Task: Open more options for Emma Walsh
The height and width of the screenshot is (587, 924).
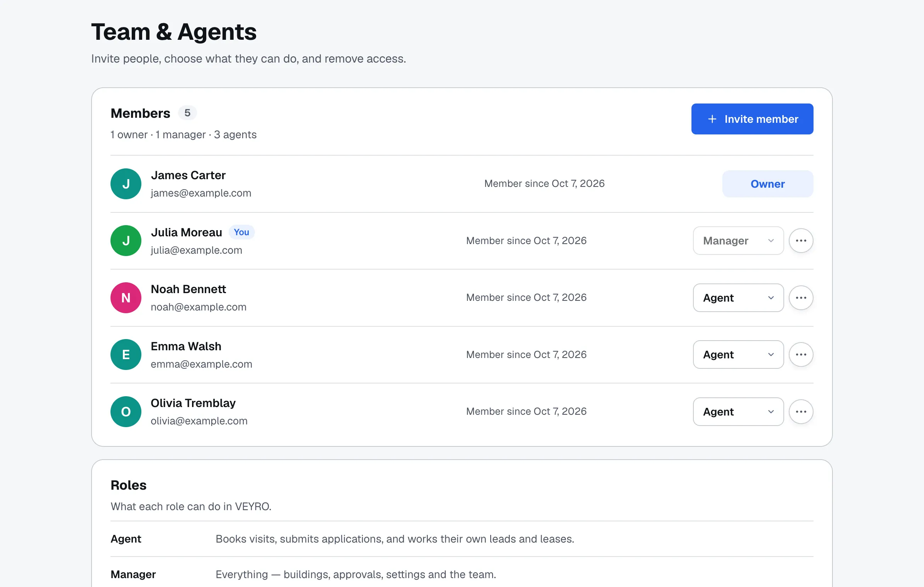Action: point(801,355)
